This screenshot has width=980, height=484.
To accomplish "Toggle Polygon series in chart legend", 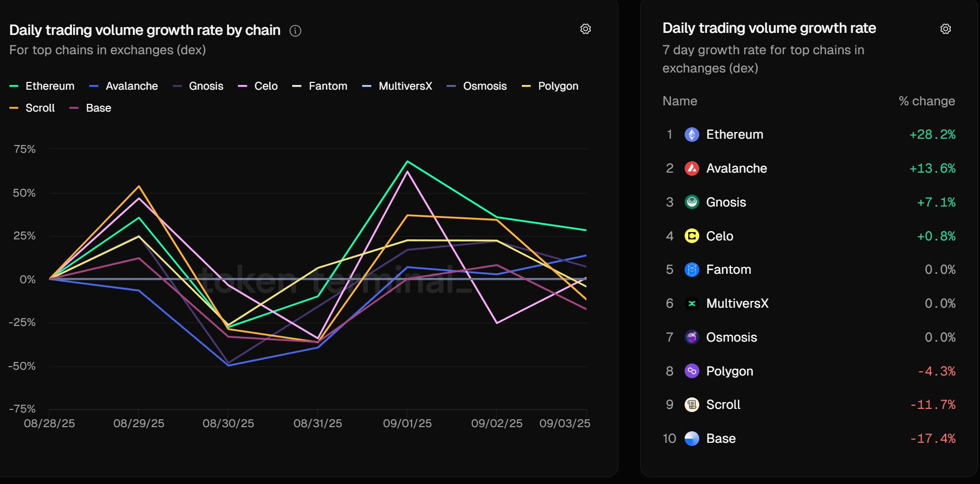I will point(550,86).
